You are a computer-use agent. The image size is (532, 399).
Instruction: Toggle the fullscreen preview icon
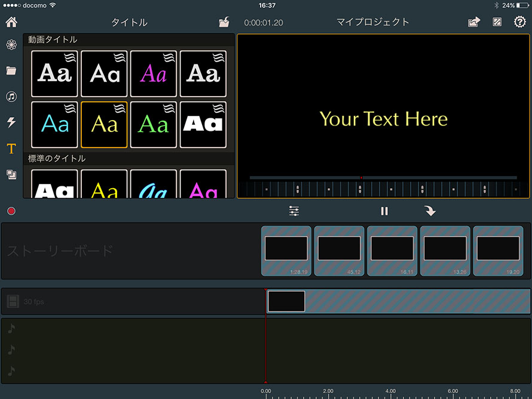[x=497, y=23]
